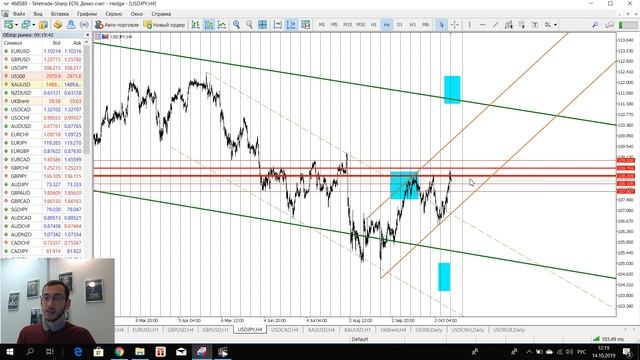This screenshot has height=360, width=640.
Task: Open the Файл menu
Action: pyautogui.click(x=19, y=14)
